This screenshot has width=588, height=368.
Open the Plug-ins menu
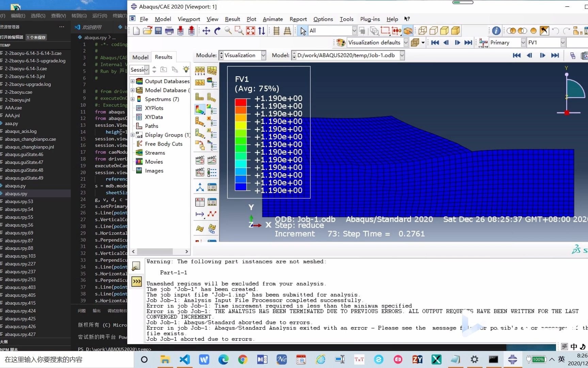pyautogui.click(x=370, y=19)
